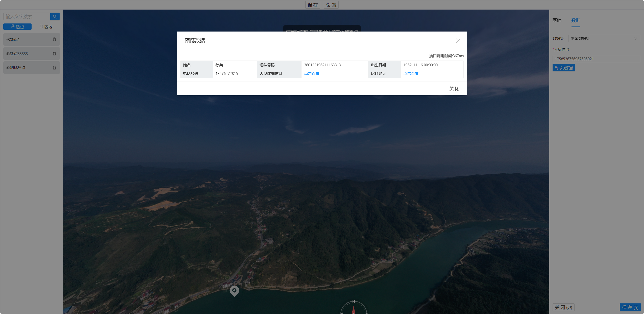The height and width of the screenshot is (314, 644).
Task: Click the 出生日期 header cell
Action: 384,65
